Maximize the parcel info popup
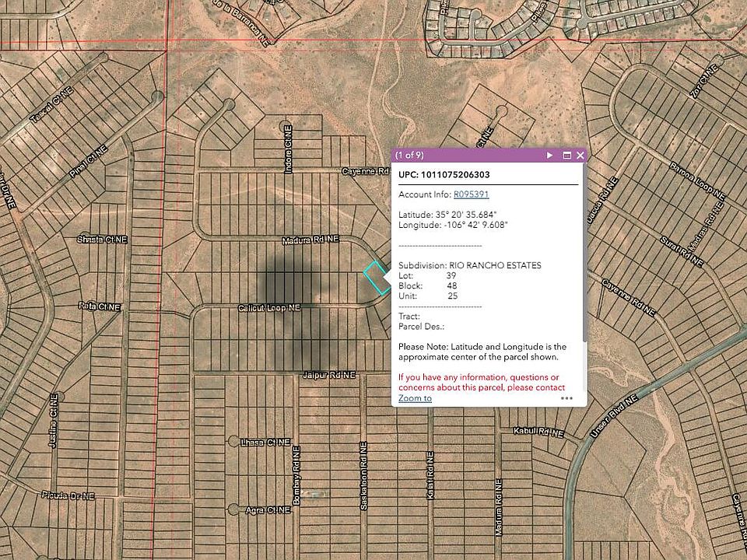This screenshot has height=560, width=747. tap(567, 156)
